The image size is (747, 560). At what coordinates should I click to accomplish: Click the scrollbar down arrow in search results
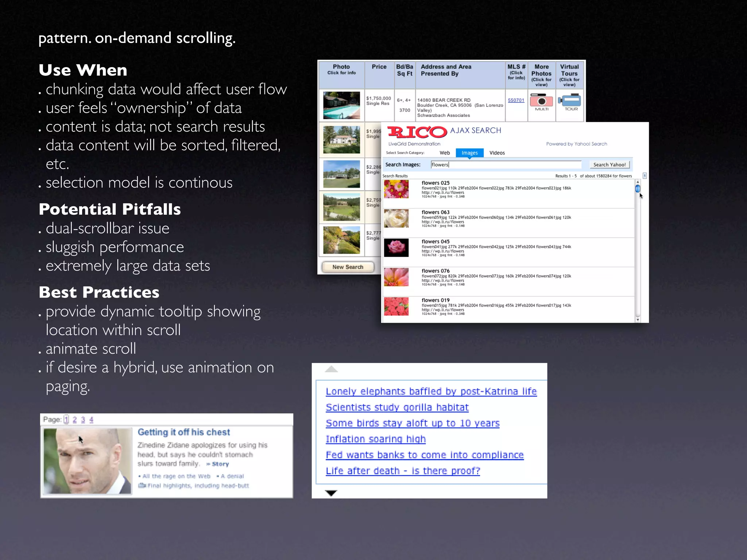point(638,320)
